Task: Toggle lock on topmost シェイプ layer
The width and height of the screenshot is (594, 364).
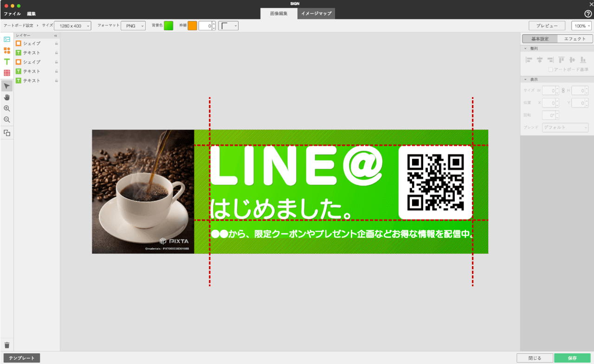Action: [56, 43]
